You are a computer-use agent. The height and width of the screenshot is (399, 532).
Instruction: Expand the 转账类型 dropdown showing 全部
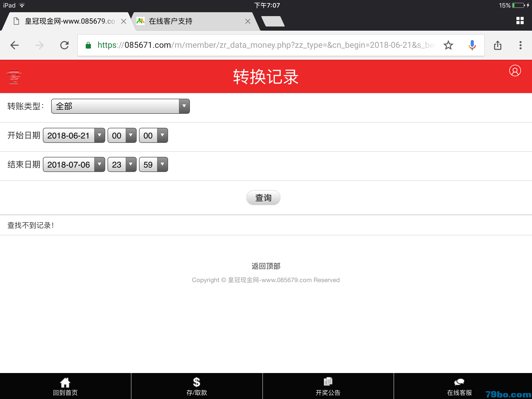coord(120,106)
